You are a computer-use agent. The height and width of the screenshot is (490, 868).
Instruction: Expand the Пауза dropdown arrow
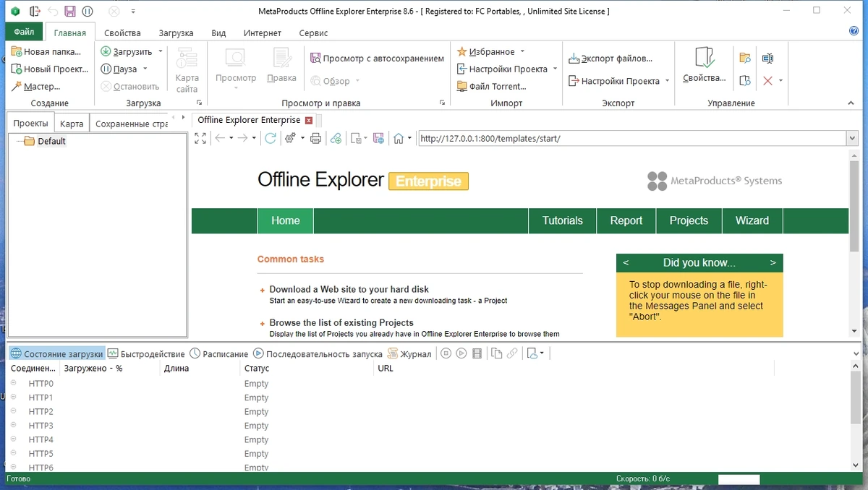pos(145,69)
